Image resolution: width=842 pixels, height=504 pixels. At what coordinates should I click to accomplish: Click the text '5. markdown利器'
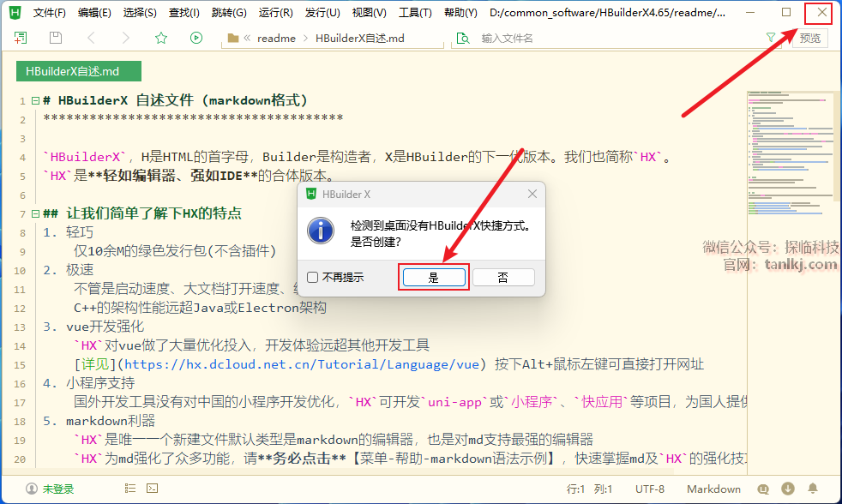pyautogui.click(x=99, y=421)
